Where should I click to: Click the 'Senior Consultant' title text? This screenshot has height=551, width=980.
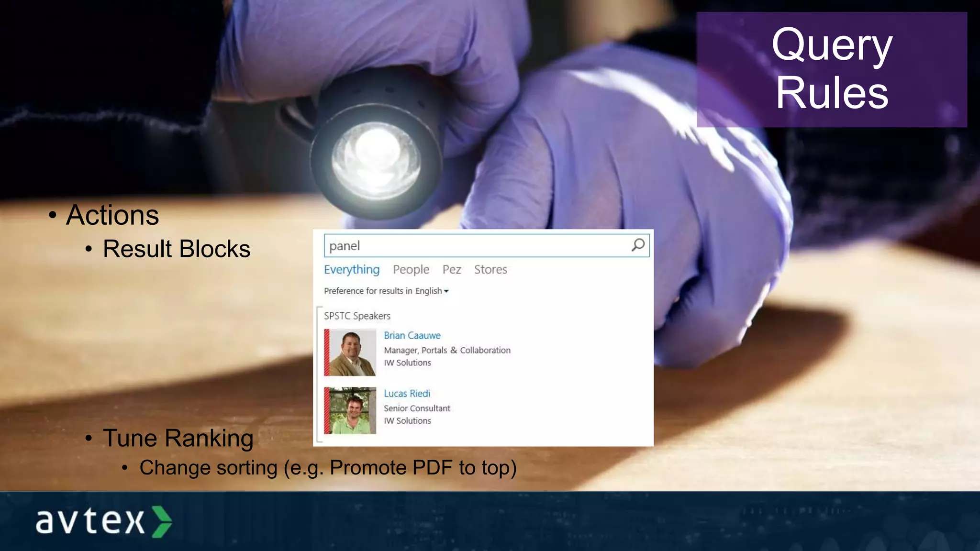click(417, 408)
